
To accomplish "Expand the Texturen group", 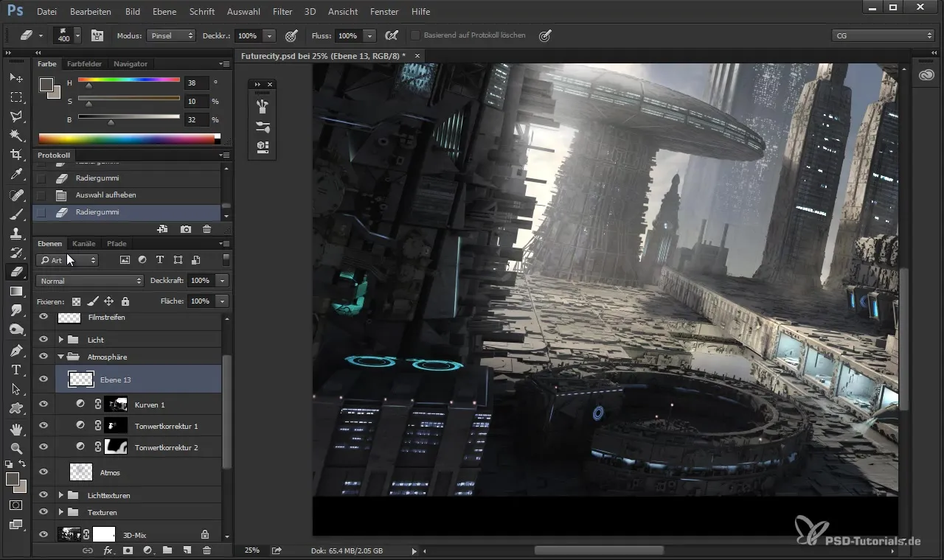I will coord(61,512).
